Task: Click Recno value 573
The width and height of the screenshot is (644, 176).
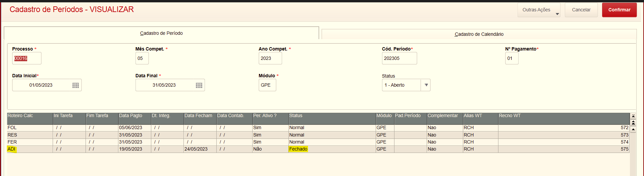Action: pos(625,135)
